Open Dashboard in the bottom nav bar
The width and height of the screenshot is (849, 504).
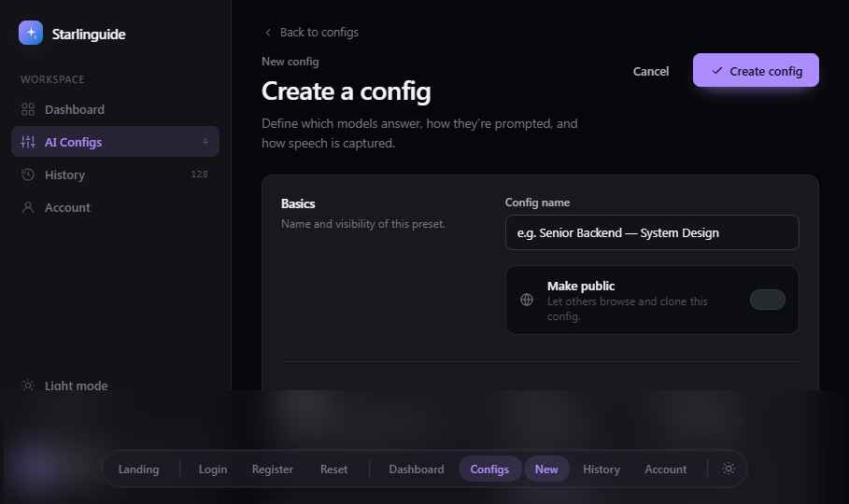pyautogui.click(x=417, y=469)
